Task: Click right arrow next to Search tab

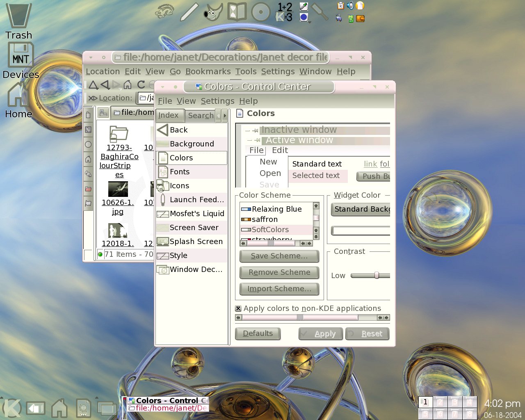Action: click(225, 116)
